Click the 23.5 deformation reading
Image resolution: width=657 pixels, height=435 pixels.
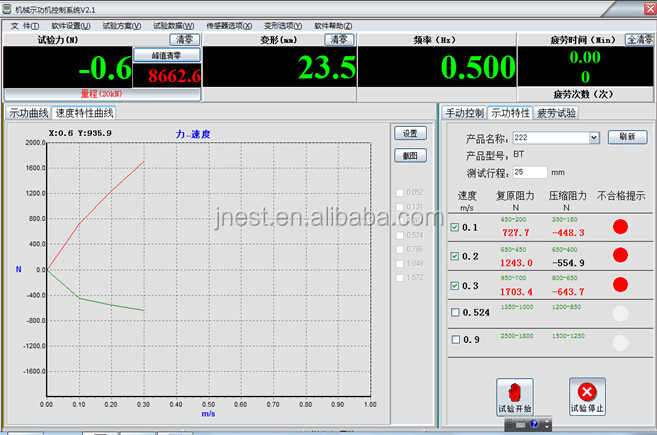(x=327, y=67)
